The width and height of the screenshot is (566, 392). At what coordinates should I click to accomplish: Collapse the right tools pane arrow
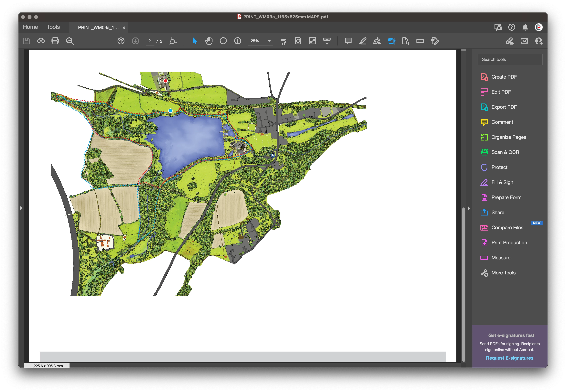coord(469,208)
